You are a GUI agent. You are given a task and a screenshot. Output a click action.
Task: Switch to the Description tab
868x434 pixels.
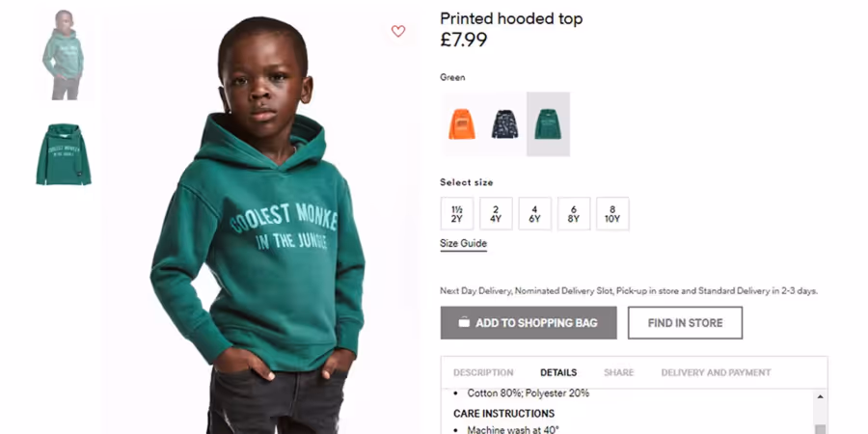coord(483,372)
